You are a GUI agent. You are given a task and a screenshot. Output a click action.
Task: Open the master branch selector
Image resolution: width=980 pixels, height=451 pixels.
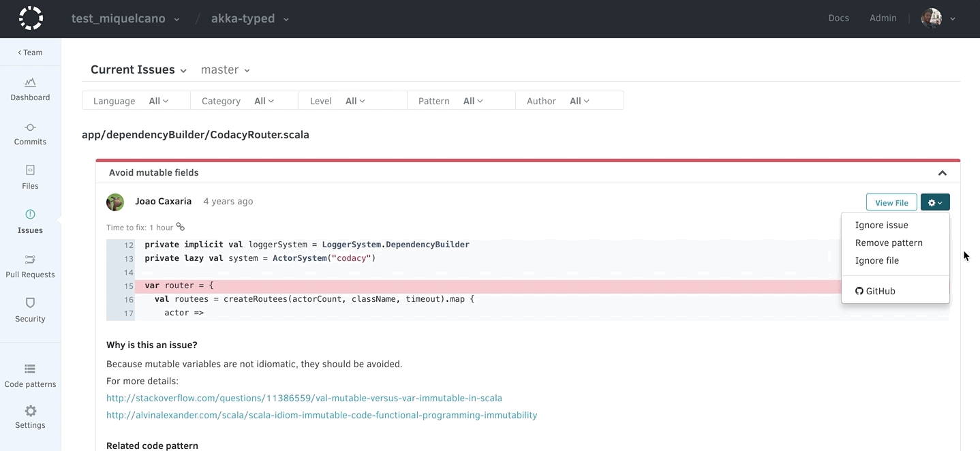pyautogui.click(x=225, y=70)
